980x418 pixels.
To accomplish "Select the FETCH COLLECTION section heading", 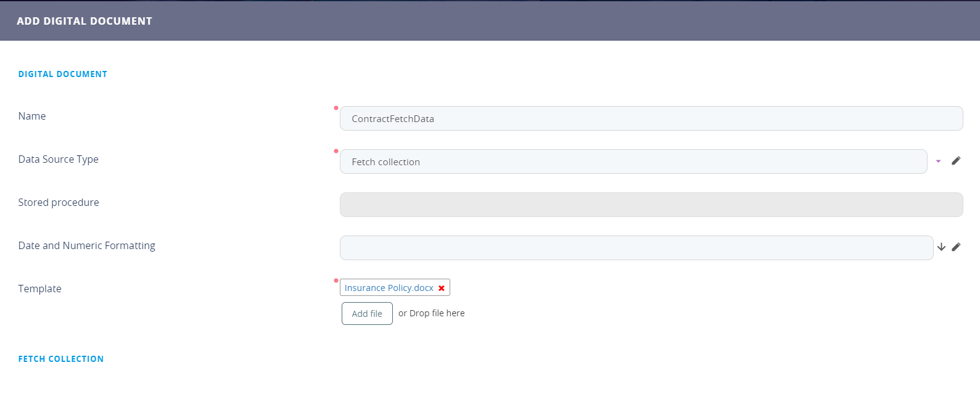I will tap(61, 359).
